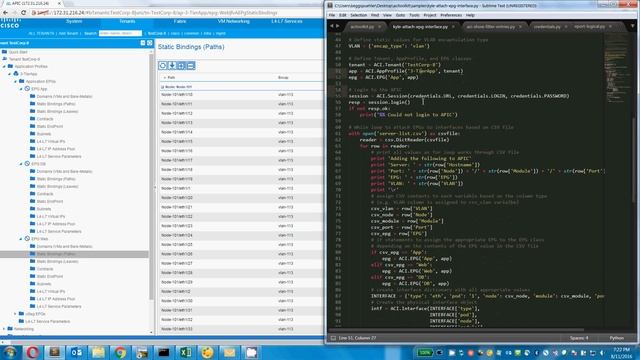This screenshot has width=640, height=360.
Task: Close the acitoolkit.py tab in Sublime Text
Action: point(380,27)
